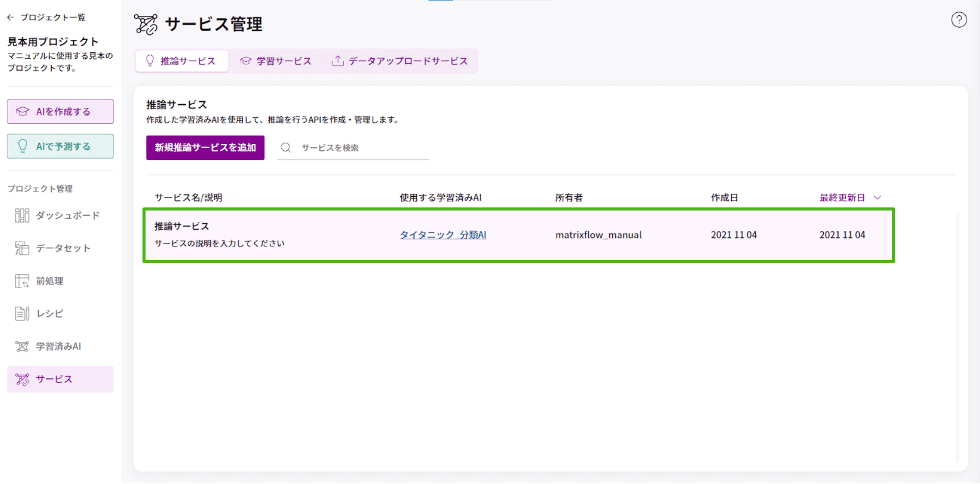Click the upload icon on データアップロードサービス tab
This screenshot has height=484, width=980.
click(338, 61)
